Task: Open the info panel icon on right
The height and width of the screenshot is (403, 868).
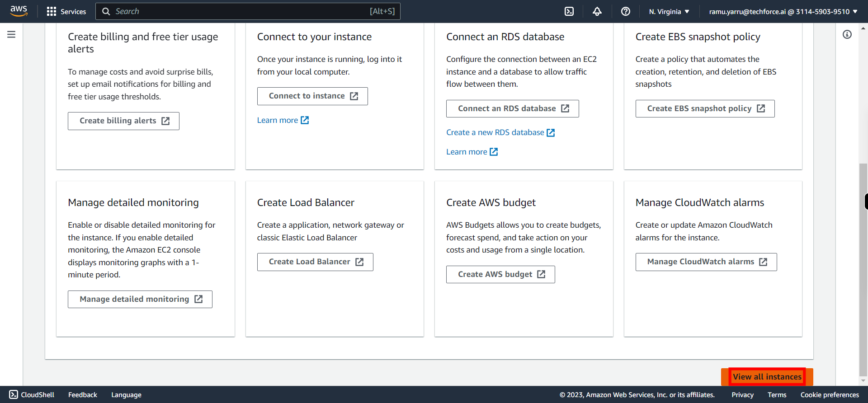Action: pos(847,34)
